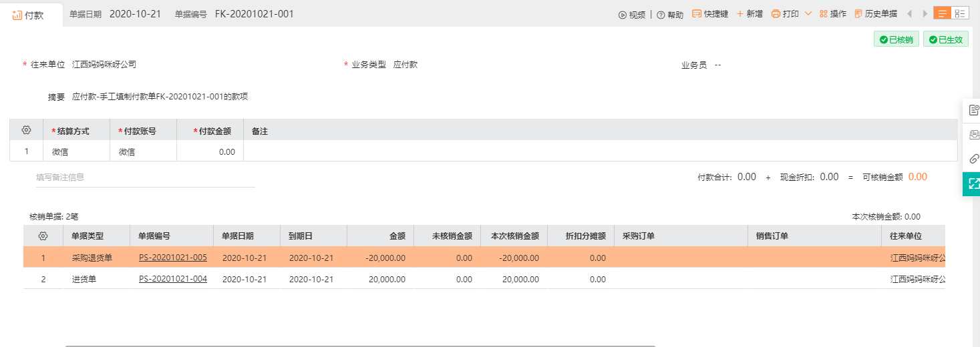Toggle the teal fullscreen expand button
This screenshot has width=980, height=347.
coord(973,183)
